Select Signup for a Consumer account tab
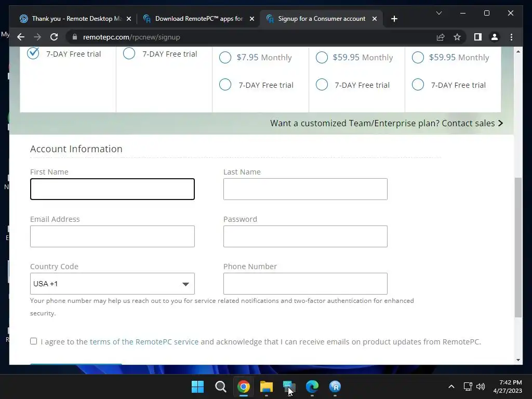Viewport: 532px width, 399px height. [x=321, y=19]
